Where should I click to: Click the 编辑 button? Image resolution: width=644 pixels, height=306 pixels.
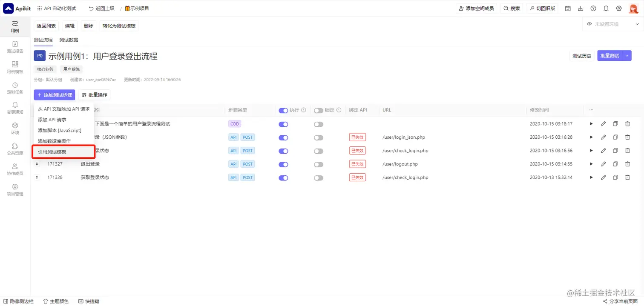coord(70,26)
